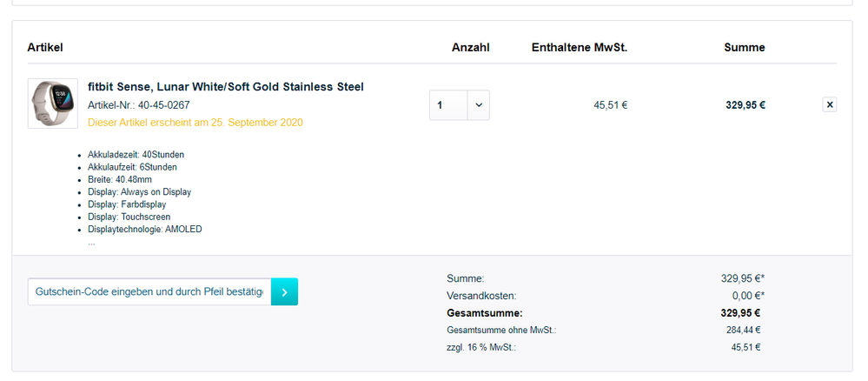The image size is (868, 381).
Task: Click item row VAT value 45,51 €
Action: click(x=611, y=104)
